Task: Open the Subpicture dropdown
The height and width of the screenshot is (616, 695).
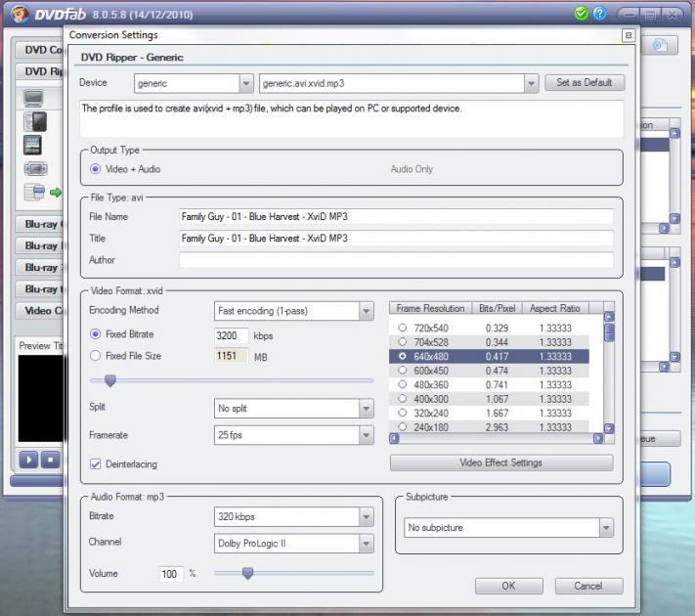Action: (x=606, y=528)
